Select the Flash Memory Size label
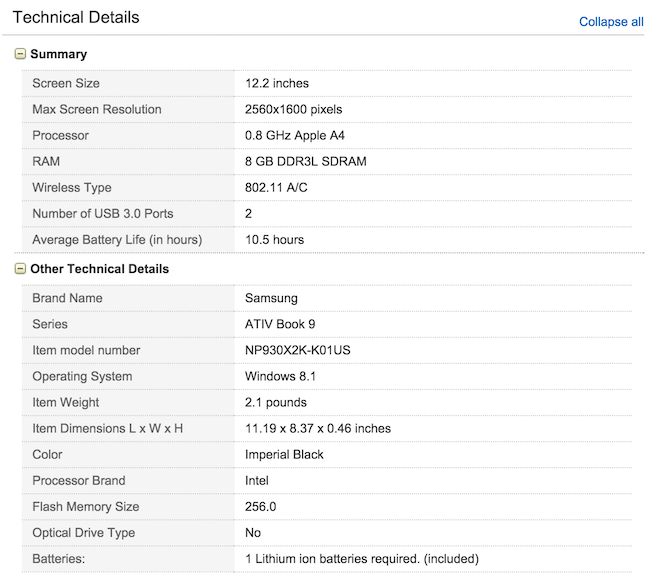660x585 pixels. coord(86,506)
